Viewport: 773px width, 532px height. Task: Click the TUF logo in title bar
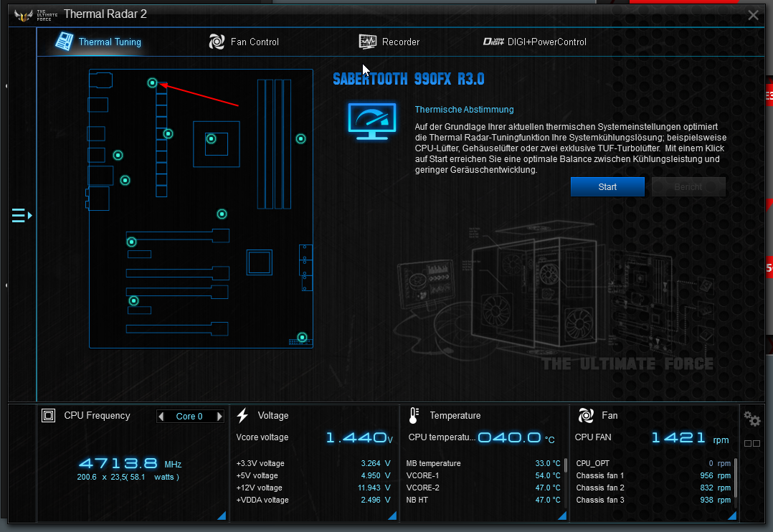click(24, 15)
